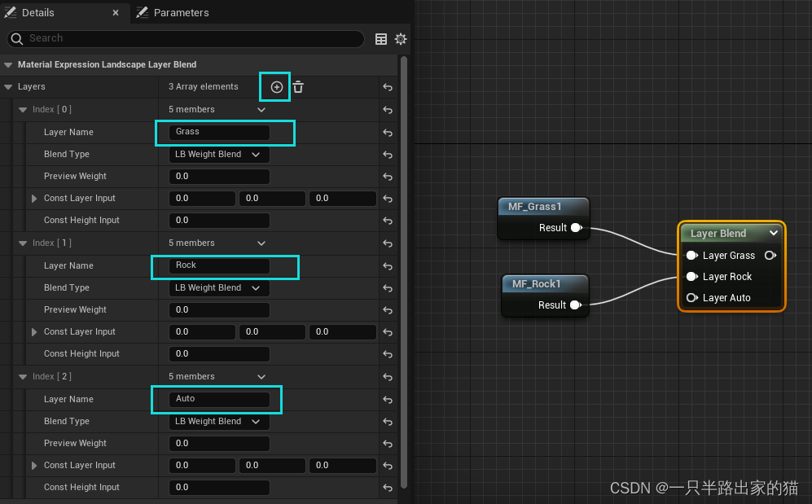Reset Index [2] Blend Type to default
The image size is (812, 504).
tap(388, 421)
